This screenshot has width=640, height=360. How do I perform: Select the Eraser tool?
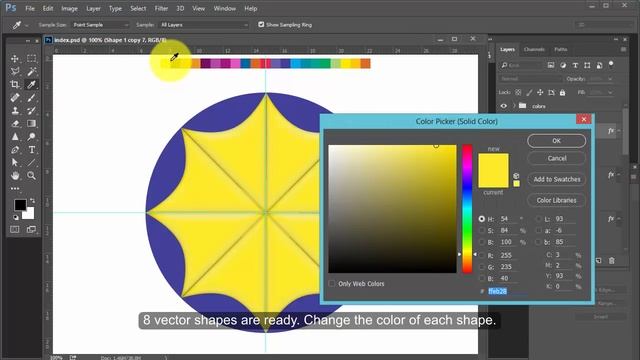click(15, 124)
